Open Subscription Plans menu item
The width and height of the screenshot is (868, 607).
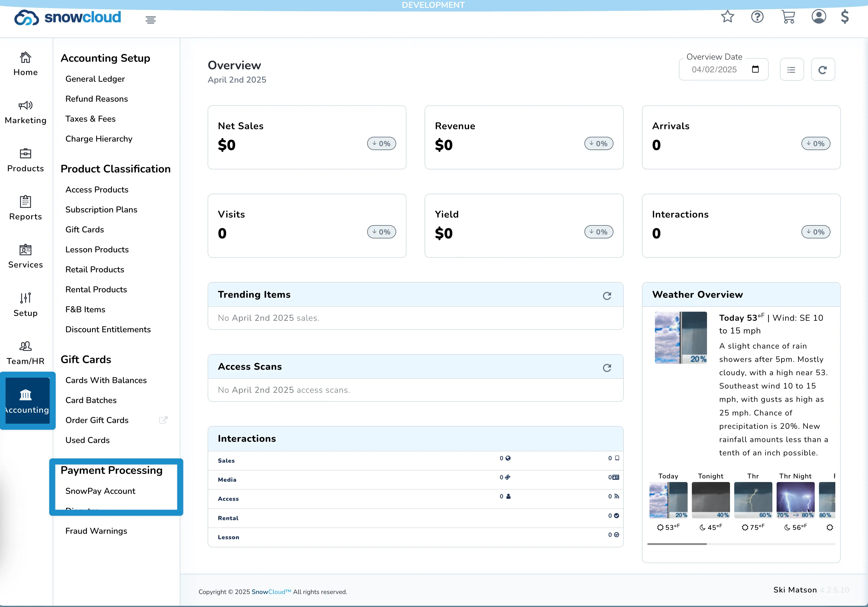101,210
